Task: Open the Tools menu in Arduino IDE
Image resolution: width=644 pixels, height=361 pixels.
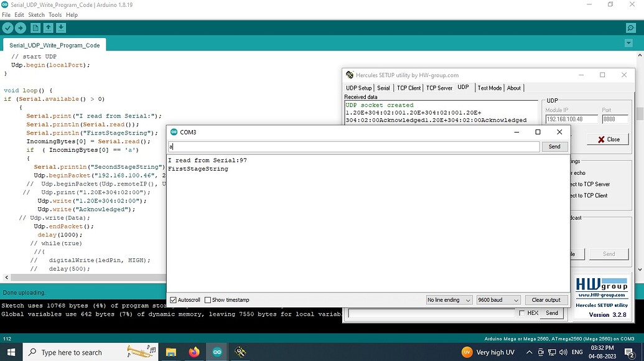Action: point(55,14)
